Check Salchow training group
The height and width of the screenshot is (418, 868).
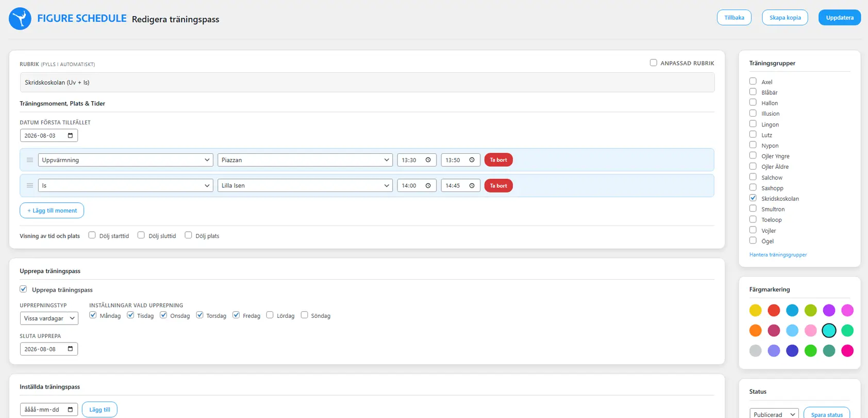click(x=753, y=176)
